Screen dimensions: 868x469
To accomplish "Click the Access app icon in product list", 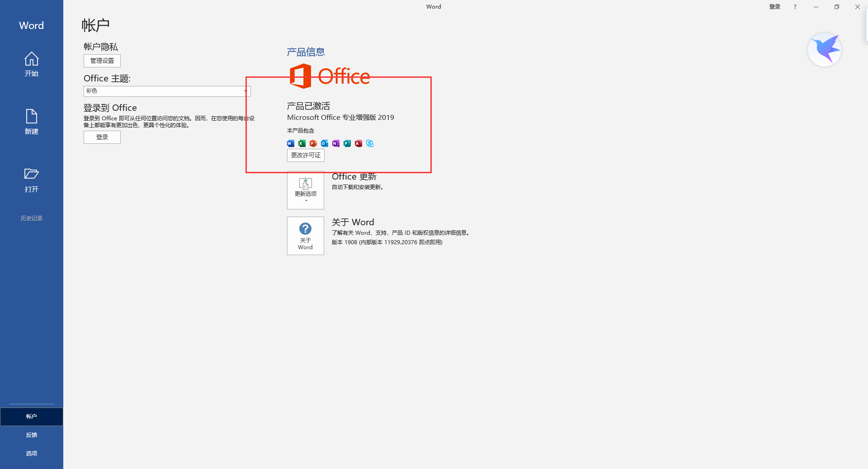I will (359, 143).
